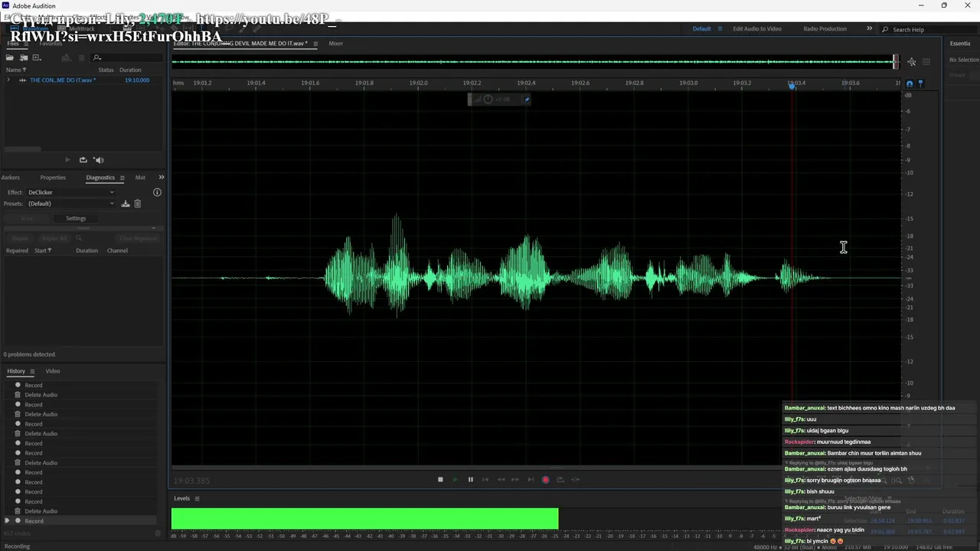Toggle skip selection in the transport bar

[x=576, y=480]
